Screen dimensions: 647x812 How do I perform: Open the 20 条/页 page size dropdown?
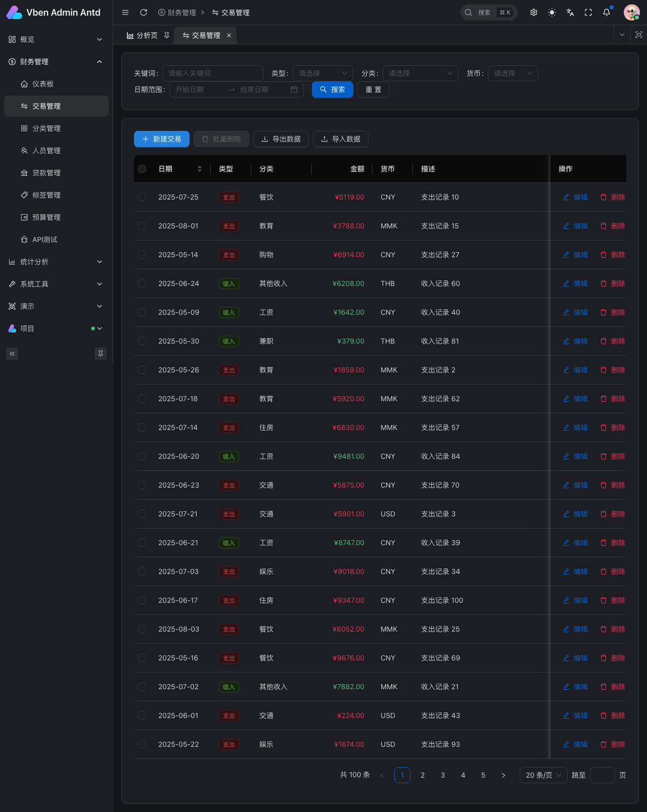coord(543,775)
